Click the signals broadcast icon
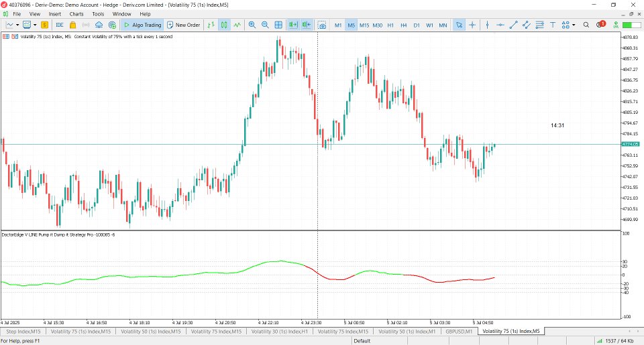Screen dimensions: 644x345 86,25
